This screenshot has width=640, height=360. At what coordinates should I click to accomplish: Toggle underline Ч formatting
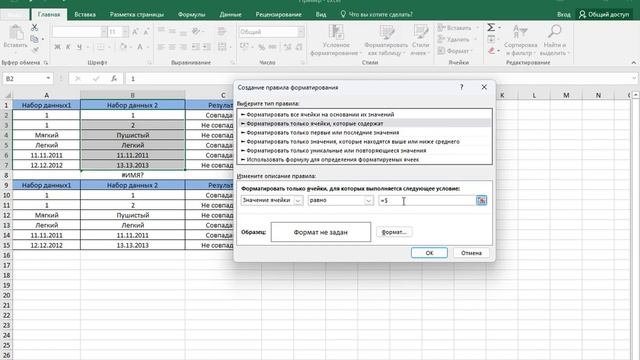79,47
